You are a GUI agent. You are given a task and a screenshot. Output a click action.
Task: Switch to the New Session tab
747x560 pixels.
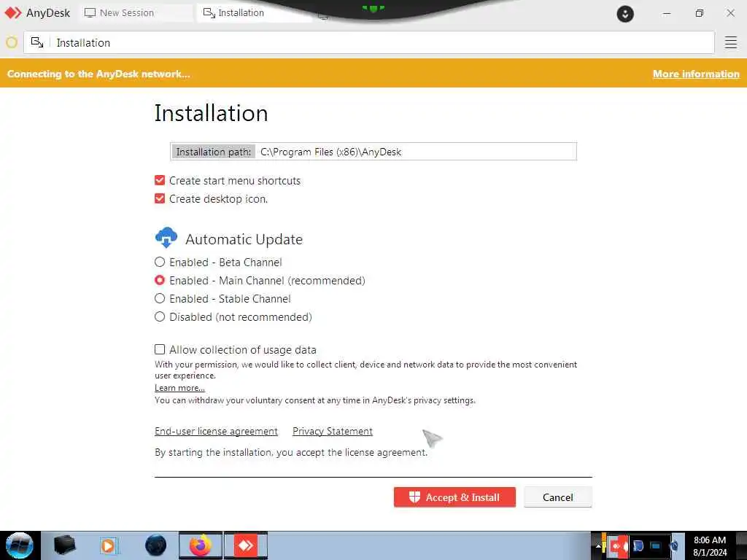pos(135,13)
